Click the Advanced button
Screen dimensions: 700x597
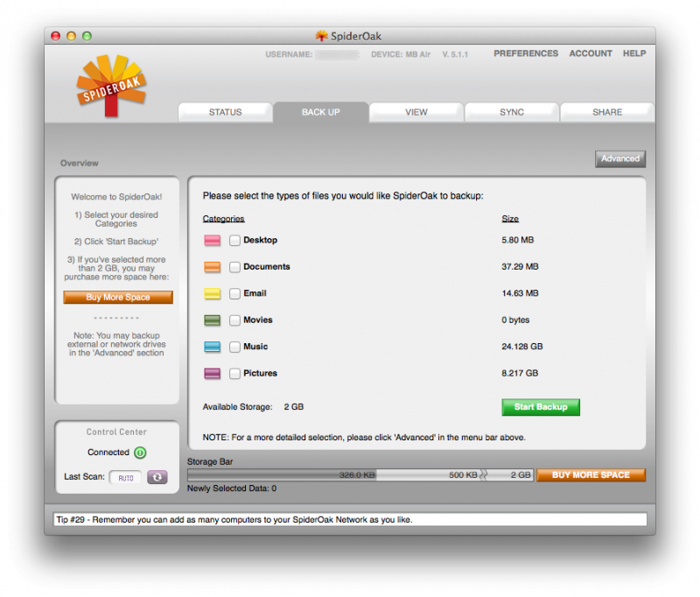point(620,158)
